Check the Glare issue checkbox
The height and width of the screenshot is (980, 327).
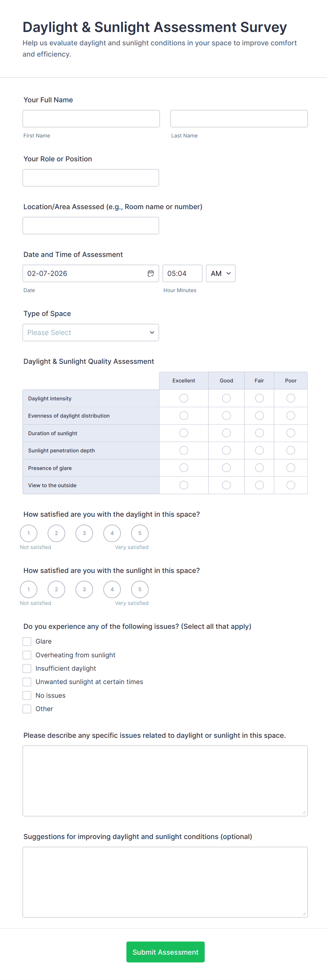tap(27, 641)
